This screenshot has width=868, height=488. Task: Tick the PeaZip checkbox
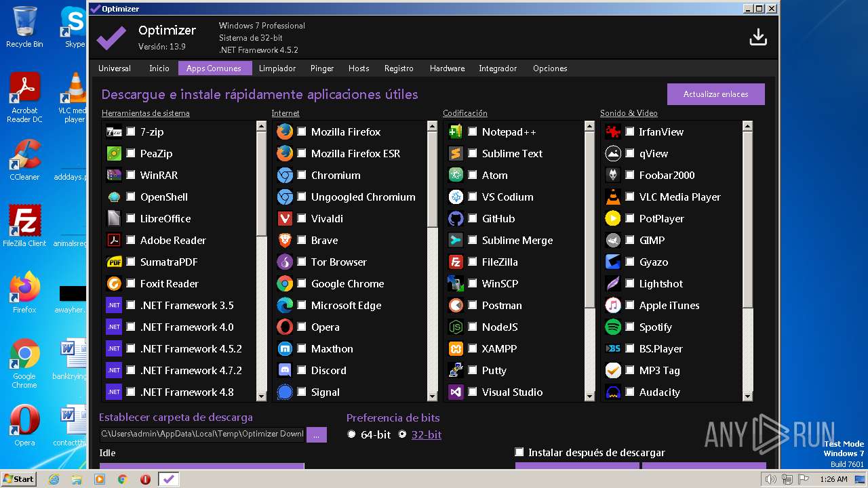click(x=131, y=154)
